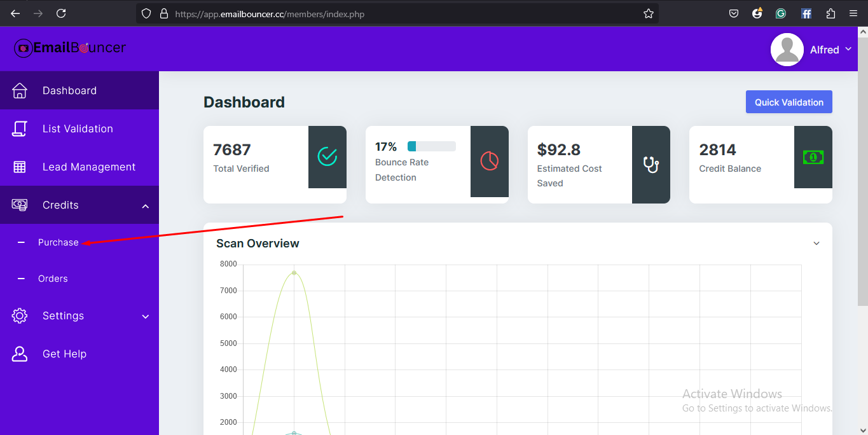Open the browser hamburger menu
The image size is (868, 435).
pos(853,13)
